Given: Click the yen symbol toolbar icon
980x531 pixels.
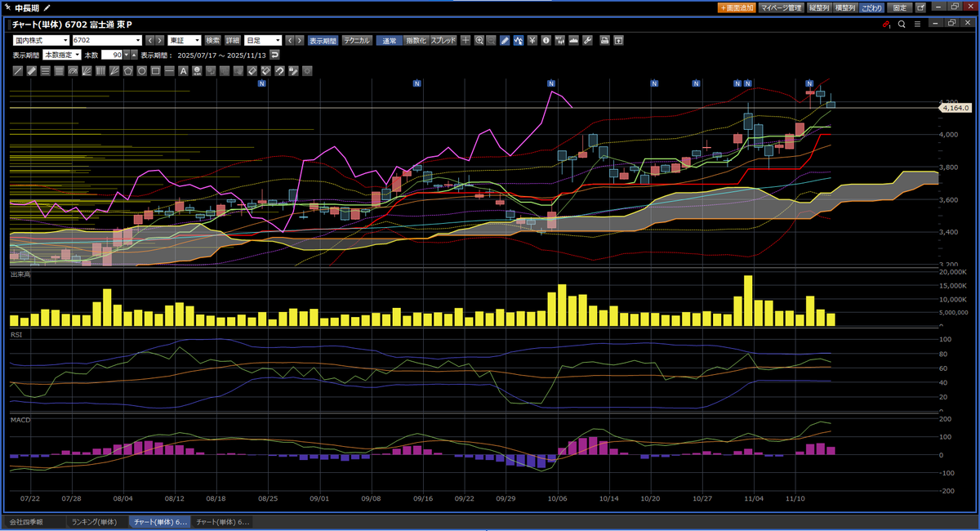Looking at the screenshot, I should [x=532, y=40].
